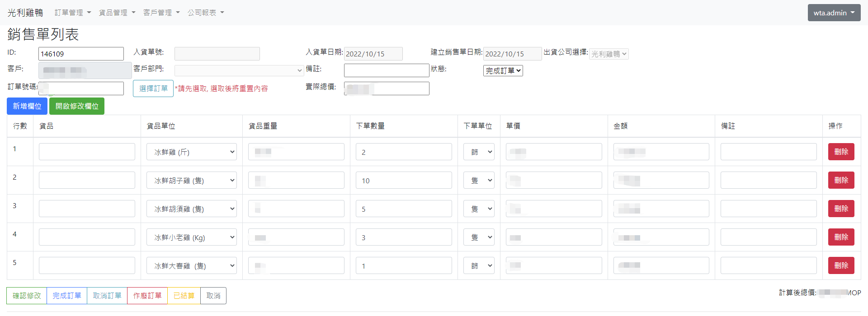Open row 1 下單單位 dropdown
The height and width of the screenshot is (316, 868).
pyautogui.click(x=479, y=152)
